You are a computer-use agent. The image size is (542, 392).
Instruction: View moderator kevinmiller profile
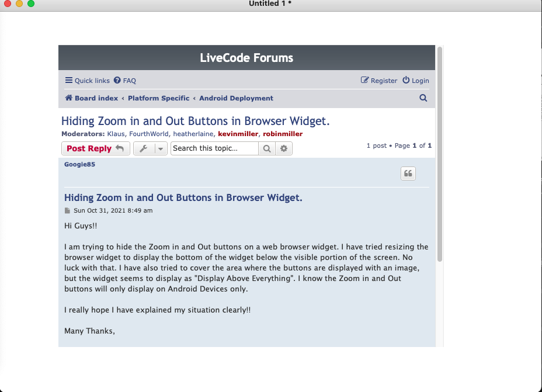pos(238,134)
